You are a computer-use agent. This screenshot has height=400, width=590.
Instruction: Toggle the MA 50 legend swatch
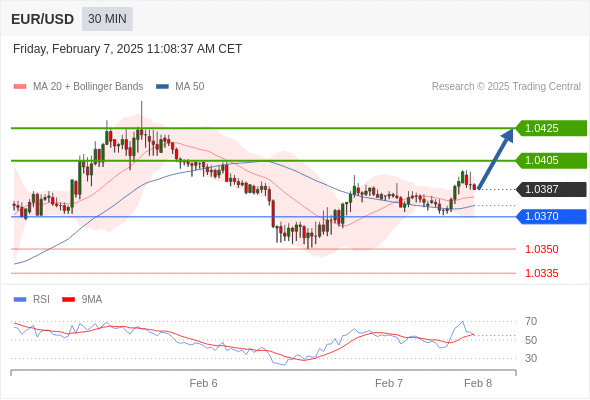click(x=163, y=87)
